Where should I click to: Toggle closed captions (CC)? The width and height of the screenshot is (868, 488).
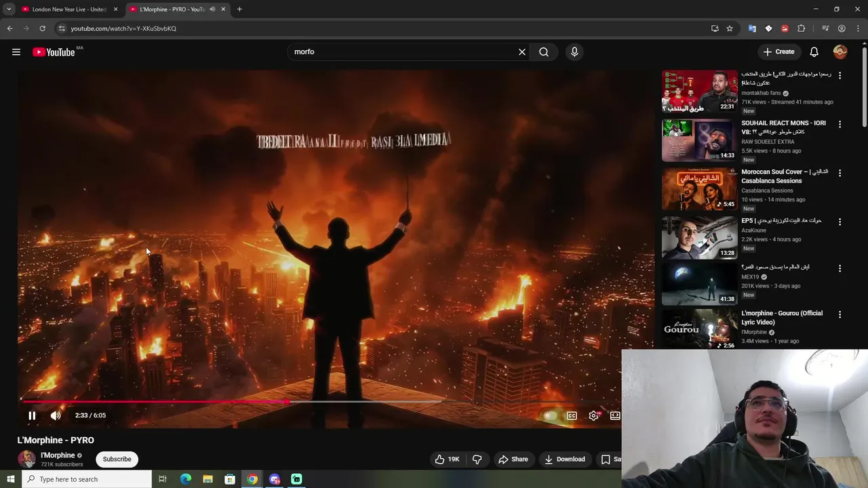pyautogui.click(x=572, y=415)
